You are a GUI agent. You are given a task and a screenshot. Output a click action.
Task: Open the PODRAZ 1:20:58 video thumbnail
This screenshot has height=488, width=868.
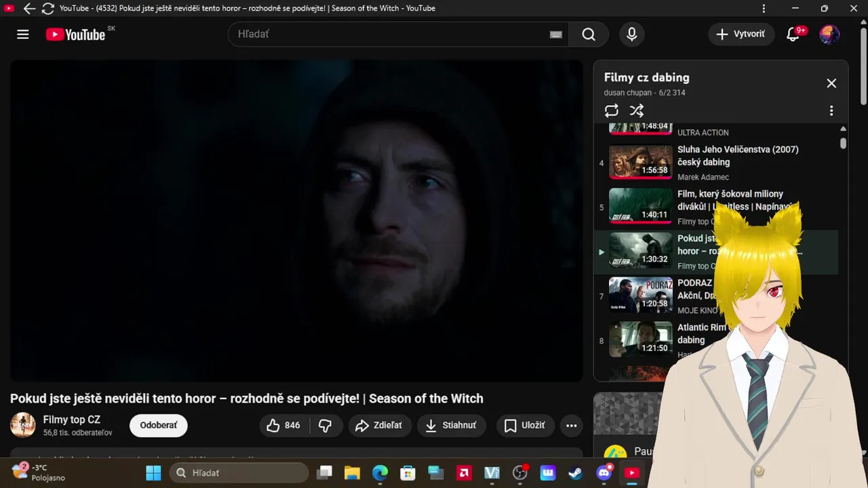coord(640,296)
